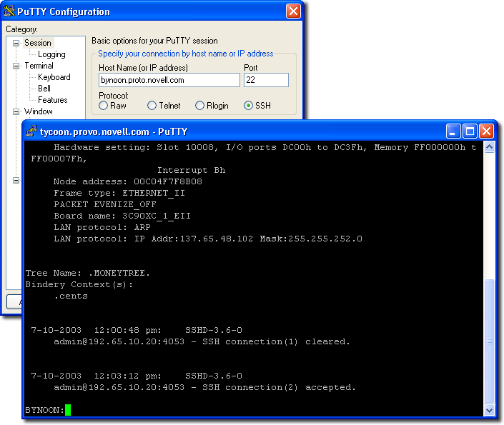
Task: Click the Basic options for your PuTTY session heading
Action: tap(154, 41)
